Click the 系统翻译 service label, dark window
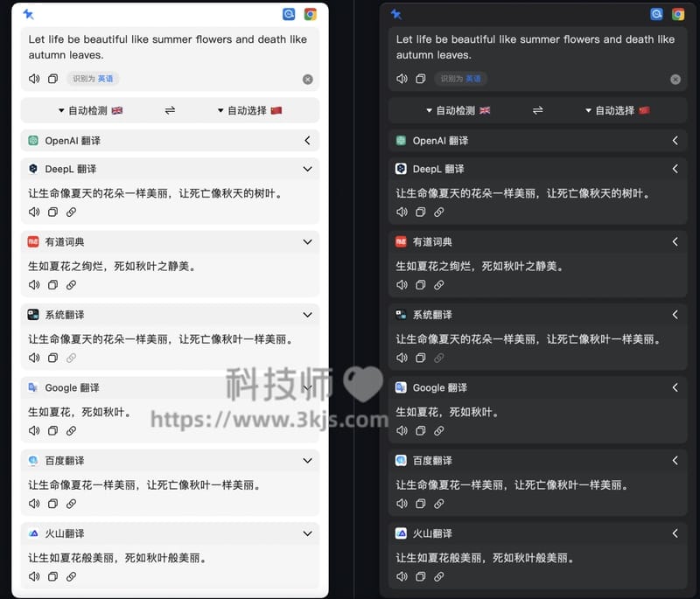Viewport: 700px width, 599px height. tap(432, 315)
